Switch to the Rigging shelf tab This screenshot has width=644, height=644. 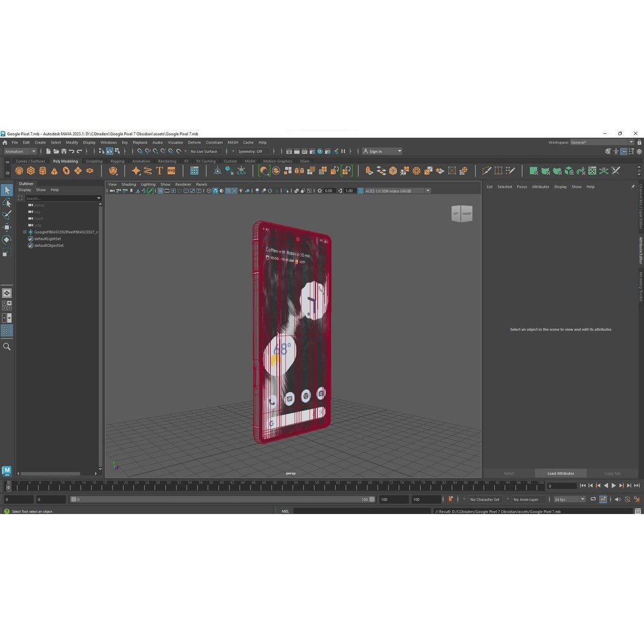(x=117, y=161)
